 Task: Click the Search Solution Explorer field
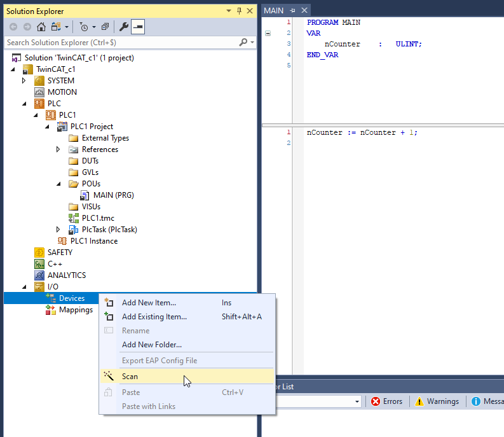[x=121, y=43]
